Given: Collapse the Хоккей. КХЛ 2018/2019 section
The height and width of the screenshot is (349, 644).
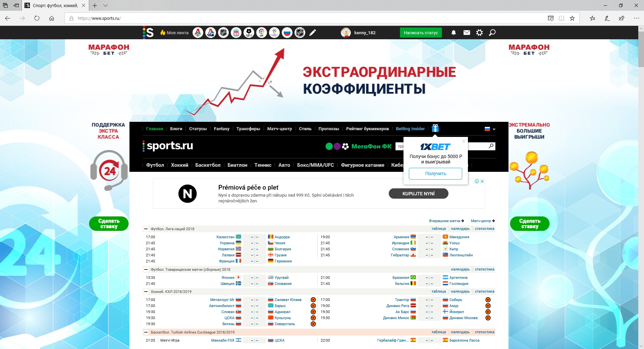Looking at the screenshot, I should [x=146, y=292].
